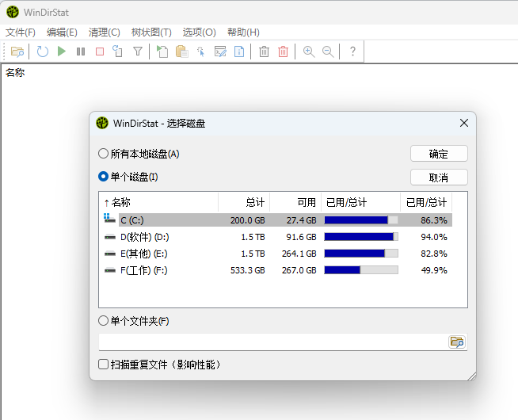The image size is (518, 420).
Task: Click the command prompt edit icon
Action: [x=220, y=52]
